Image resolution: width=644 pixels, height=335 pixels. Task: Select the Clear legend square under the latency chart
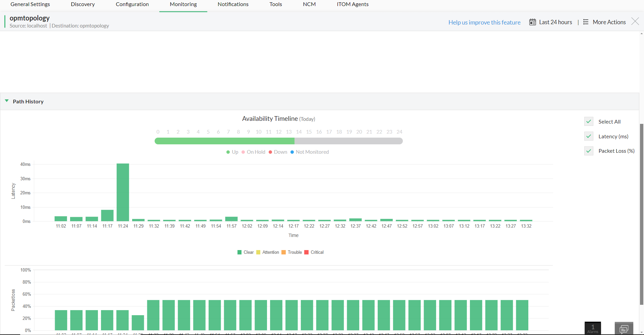coord(239,252)
